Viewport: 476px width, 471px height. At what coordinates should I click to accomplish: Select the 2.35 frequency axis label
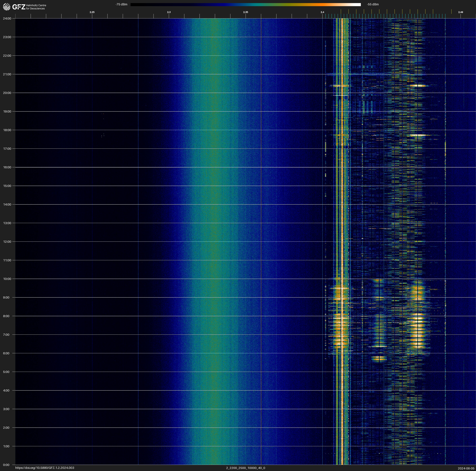coord(246,12)
